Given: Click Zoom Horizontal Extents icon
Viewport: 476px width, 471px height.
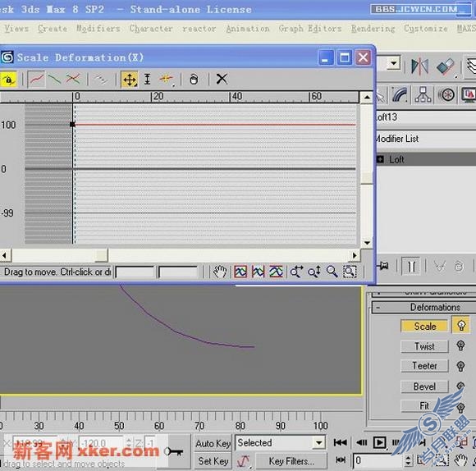Looking at the screenshot, I should 258,272.
